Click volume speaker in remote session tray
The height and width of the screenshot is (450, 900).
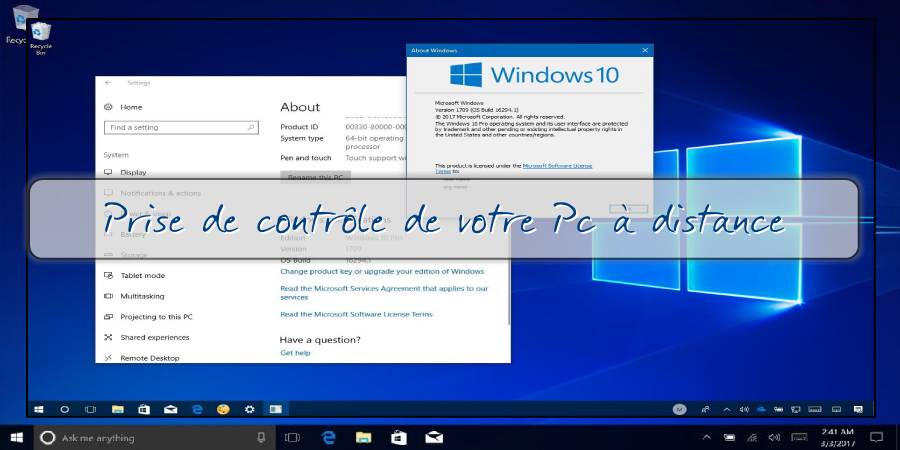click(744, 409)
